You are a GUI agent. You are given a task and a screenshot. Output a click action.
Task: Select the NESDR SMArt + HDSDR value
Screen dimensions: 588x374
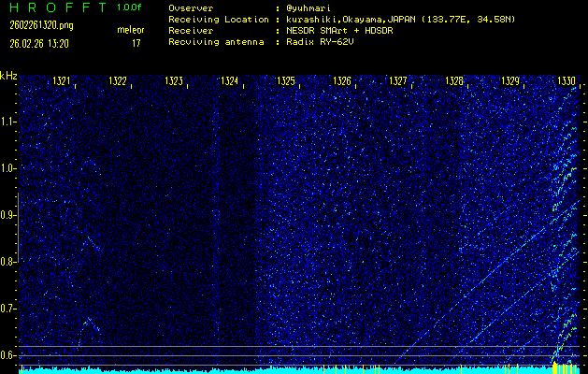[x=339, y=31]
